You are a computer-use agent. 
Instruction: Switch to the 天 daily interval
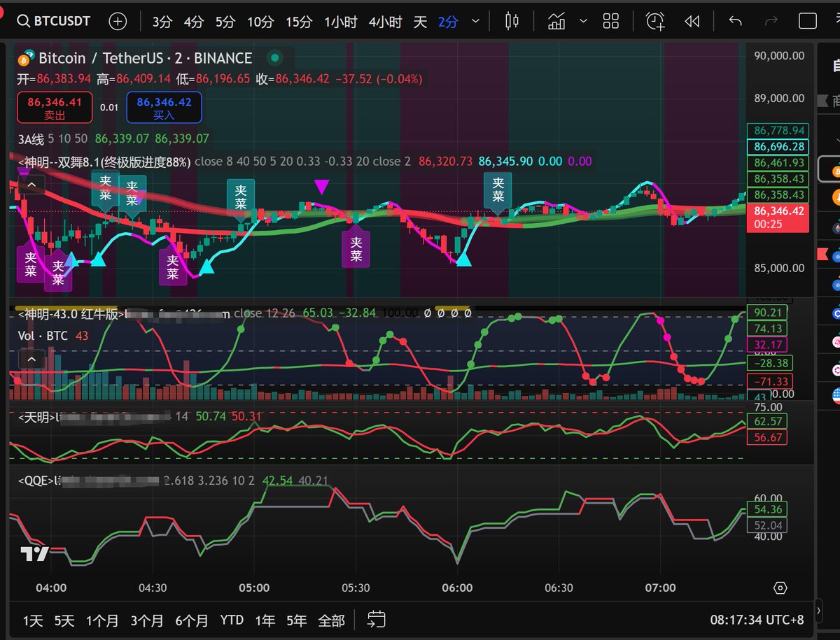pos(420,22)
